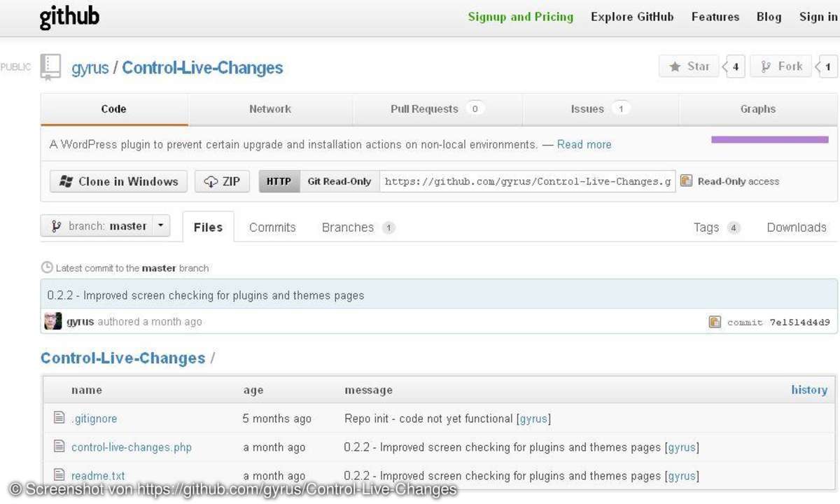Select the Branches subtab
The width and height of the screenshot is (840, 504).
(x=358, y=227)
